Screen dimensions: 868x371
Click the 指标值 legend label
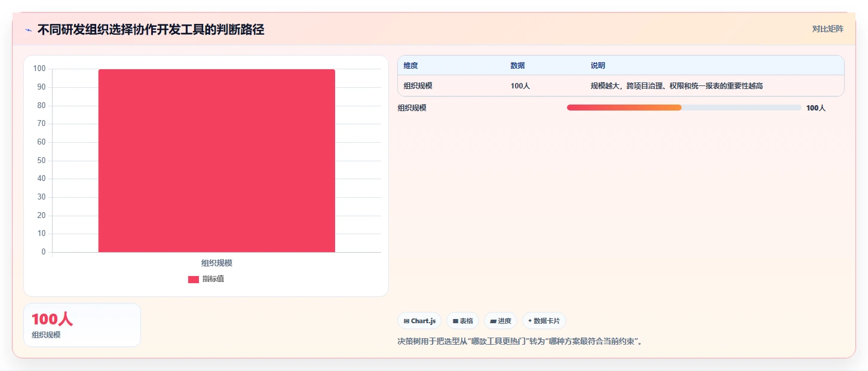pos(213,279)
